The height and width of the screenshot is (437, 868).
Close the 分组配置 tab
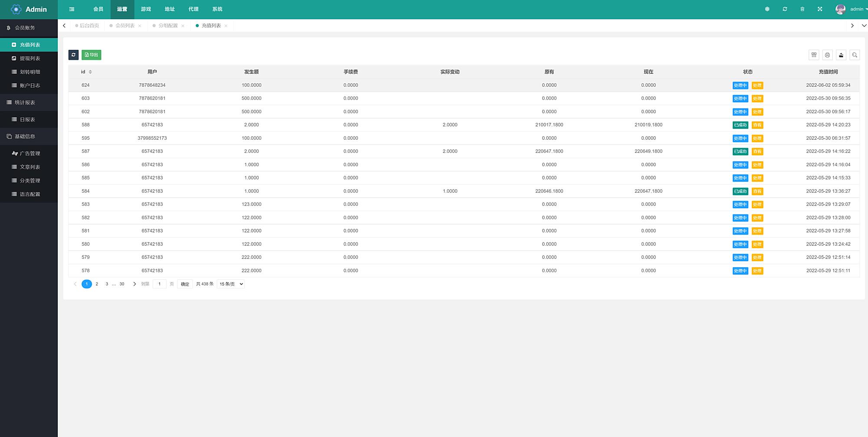183,26
